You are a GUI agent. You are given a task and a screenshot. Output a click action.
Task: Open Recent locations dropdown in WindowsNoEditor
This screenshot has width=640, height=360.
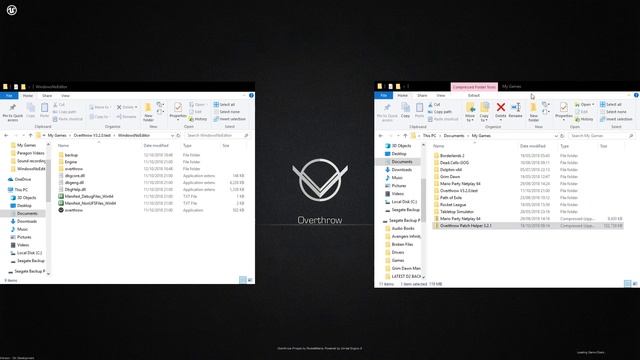(x=23, y=135)
